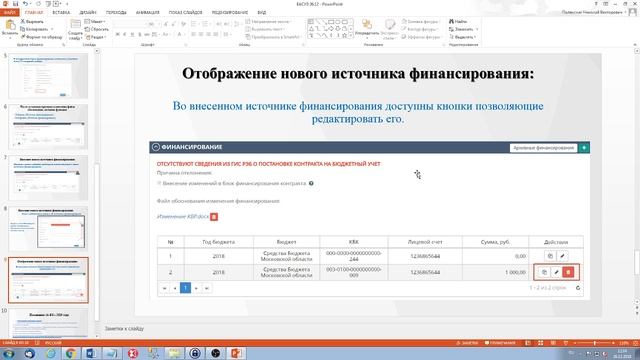This screenshot has width=640, height=360.
Task: Select the star shape in shapes gallery
Action: [x=344, y=36]
